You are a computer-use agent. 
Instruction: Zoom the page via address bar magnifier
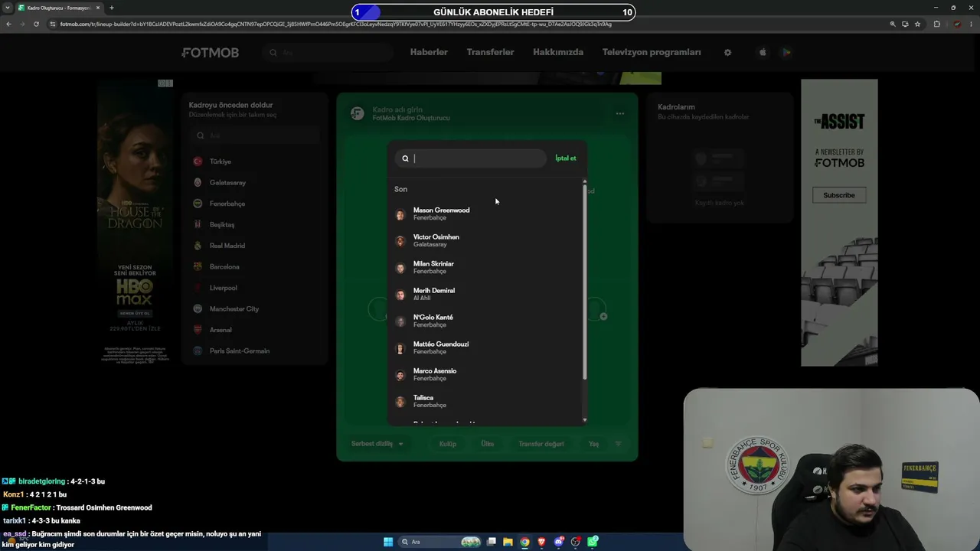pos(893,24)
